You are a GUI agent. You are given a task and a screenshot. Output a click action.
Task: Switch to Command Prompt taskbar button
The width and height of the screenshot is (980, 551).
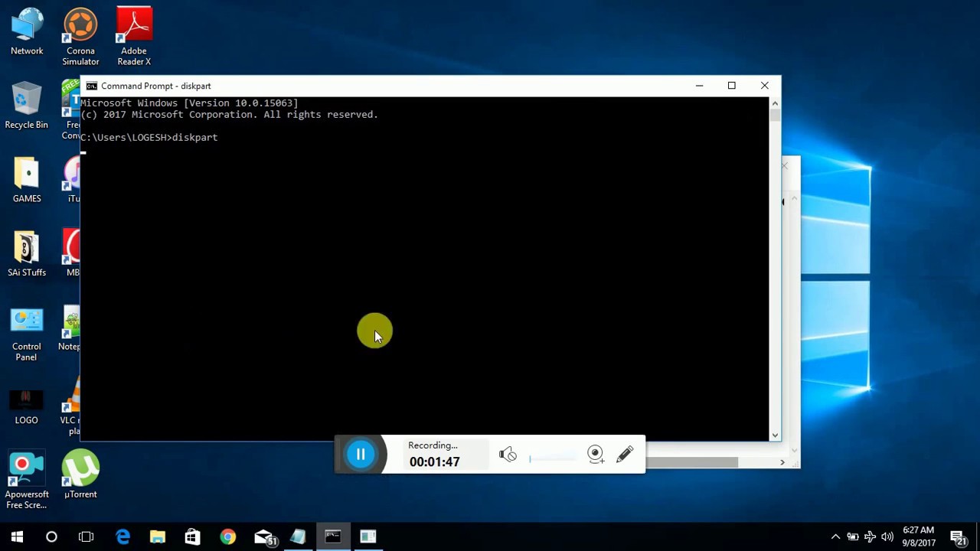(x=332, y=536)
